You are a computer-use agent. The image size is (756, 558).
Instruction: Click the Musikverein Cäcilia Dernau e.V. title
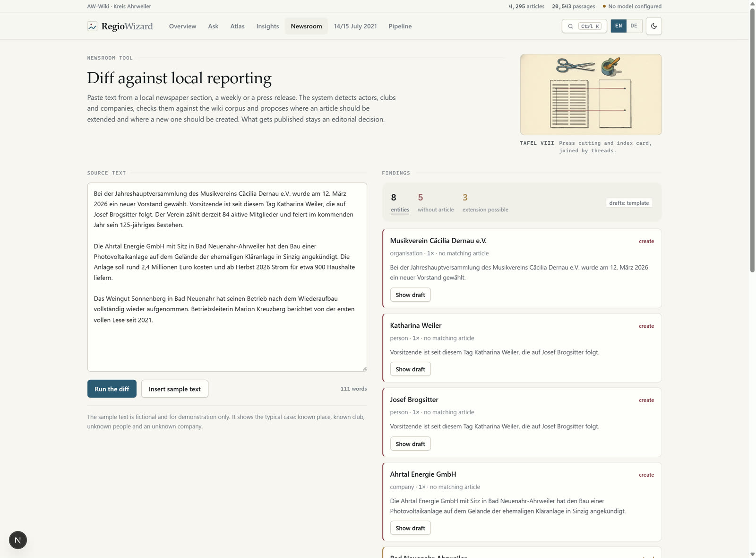coord(438,241)
